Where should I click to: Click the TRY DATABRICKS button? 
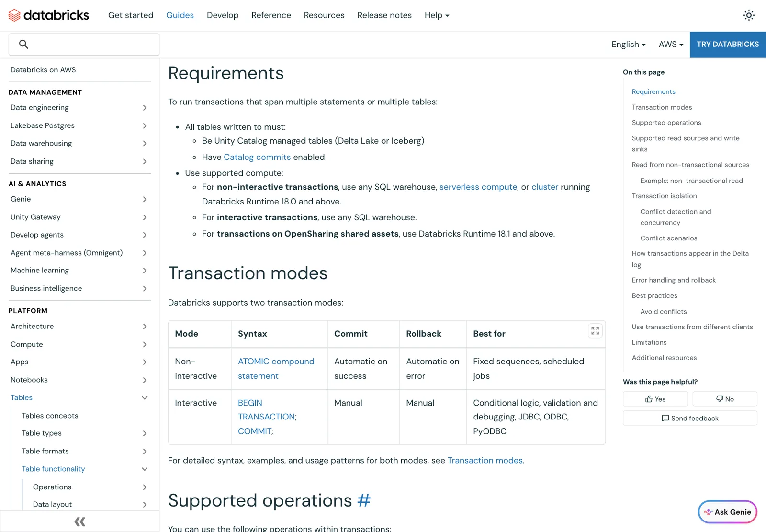point(728,45)
